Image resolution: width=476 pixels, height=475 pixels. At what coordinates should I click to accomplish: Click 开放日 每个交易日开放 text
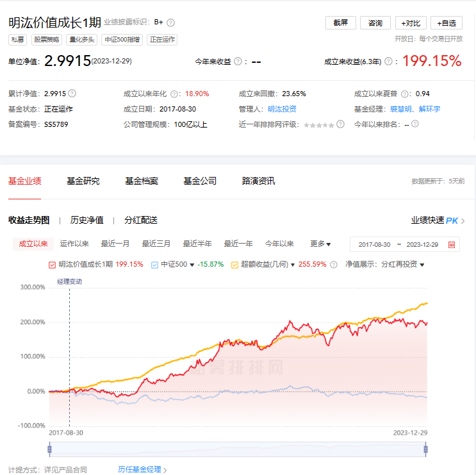coord(429,39)
